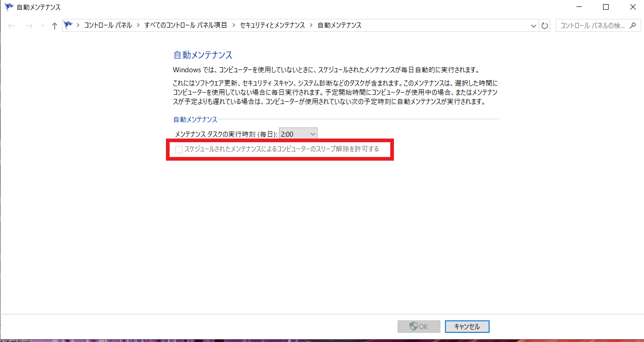
Task: Refresh the address bar
Action: coord(545,26)
